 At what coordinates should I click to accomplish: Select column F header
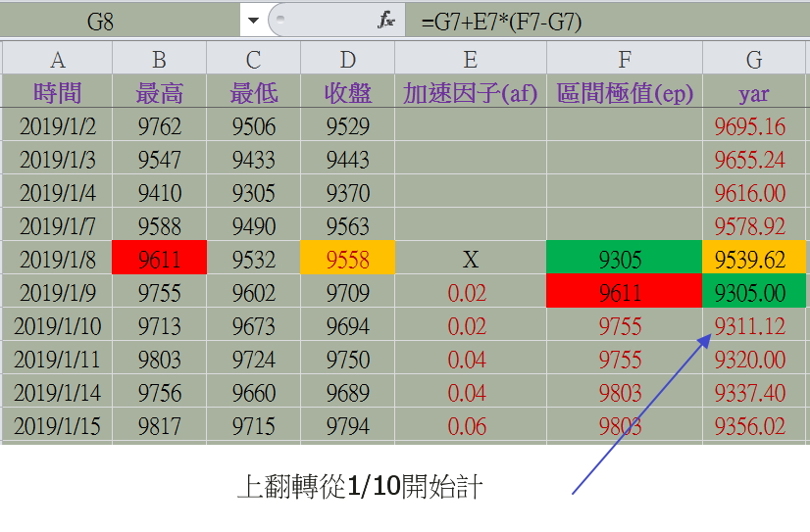pos(625,60)
